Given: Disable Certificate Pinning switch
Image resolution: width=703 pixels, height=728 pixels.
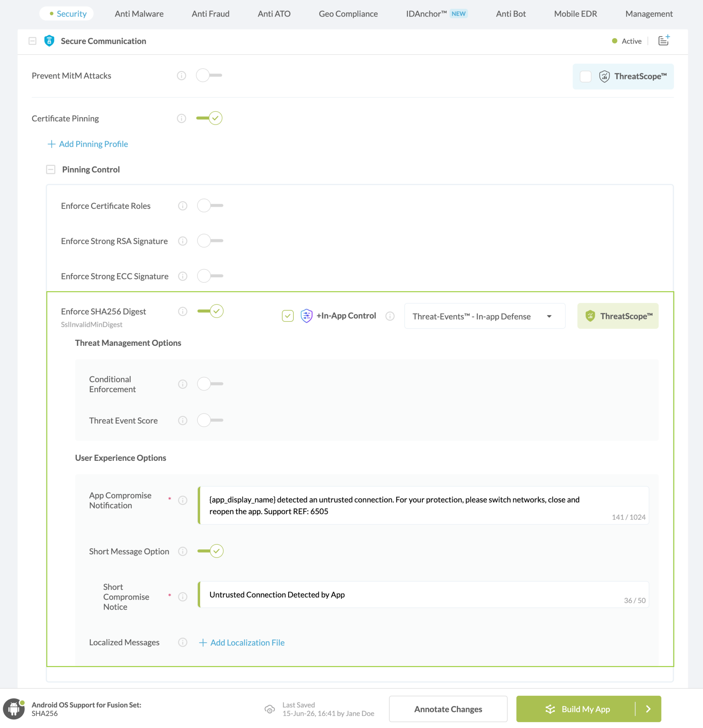Looking at the screenshot, I should [x=209, y=118].
